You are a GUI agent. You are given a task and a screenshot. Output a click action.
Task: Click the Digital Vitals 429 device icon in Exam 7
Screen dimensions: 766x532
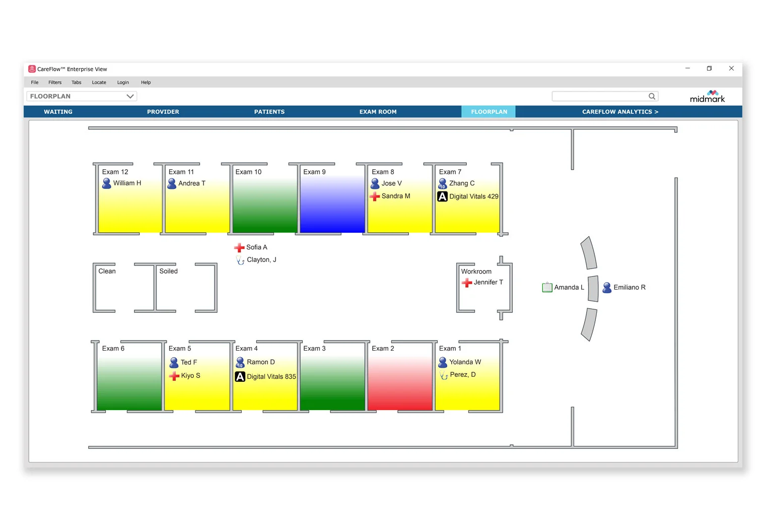point(442,196)
